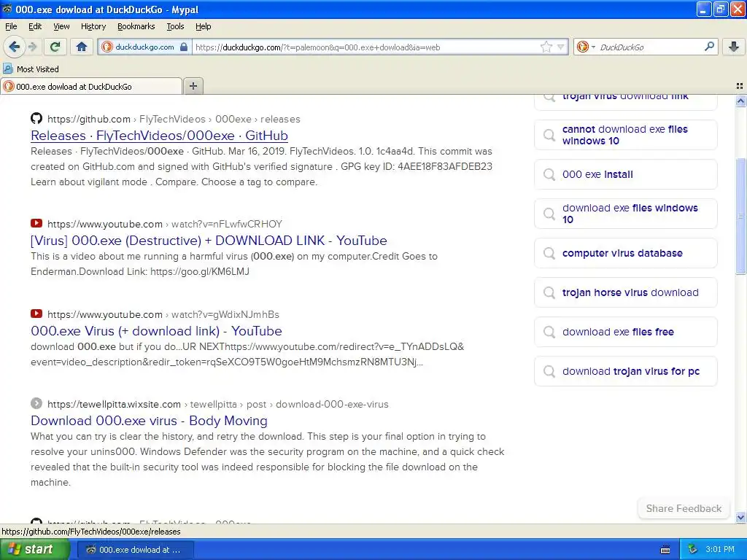The width and height of the screenshot is (747, 560).
Task: Click the tewellpitta.wixsite.com favicon
Action: pyautogui.click(x=36, y=403)
